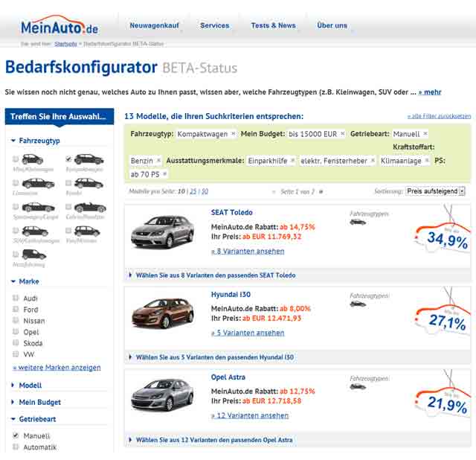The height and width of the screenshot is (460, 476).
Task: Remove the Manuell transmission filter tag
Action: tap(425, 134)
